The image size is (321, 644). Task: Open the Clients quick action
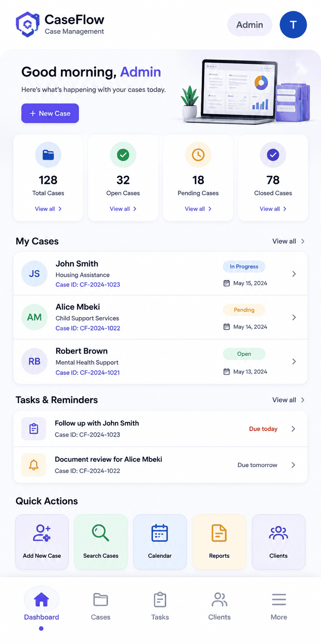[279, 542]
